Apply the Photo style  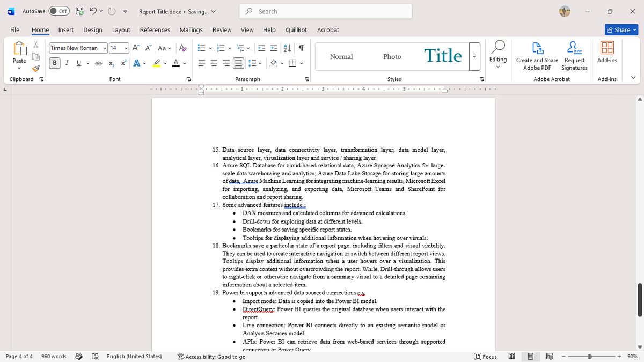392,56
